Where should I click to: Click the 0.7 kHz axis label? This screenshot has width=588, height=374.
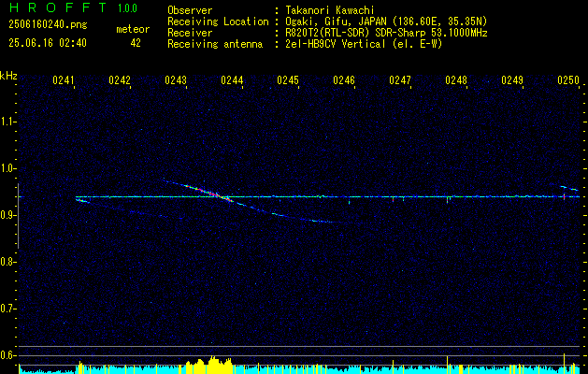tap(7, 309)
